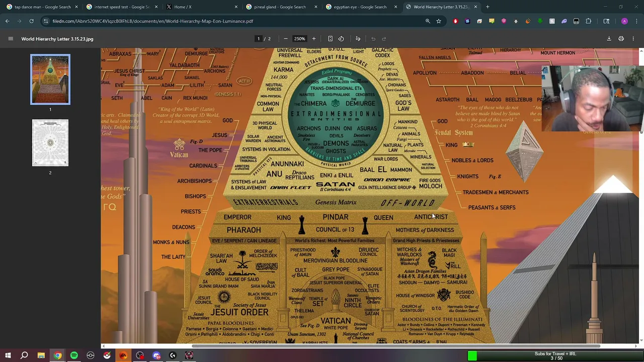Print the PDF document
Image resolution: width=644 pixels, height=362 pixels.
[x=621, y=39]
